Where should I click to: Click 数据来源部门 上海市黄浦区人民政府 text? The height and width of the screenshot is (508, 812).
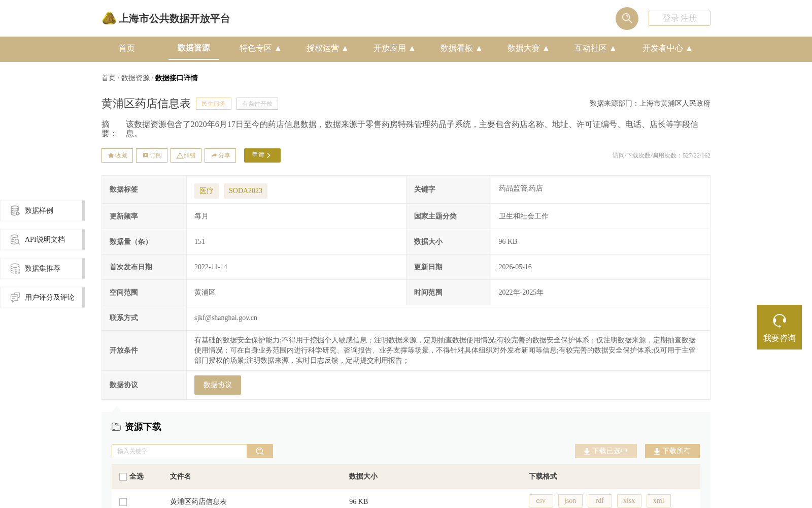click(x=650, y=103)
